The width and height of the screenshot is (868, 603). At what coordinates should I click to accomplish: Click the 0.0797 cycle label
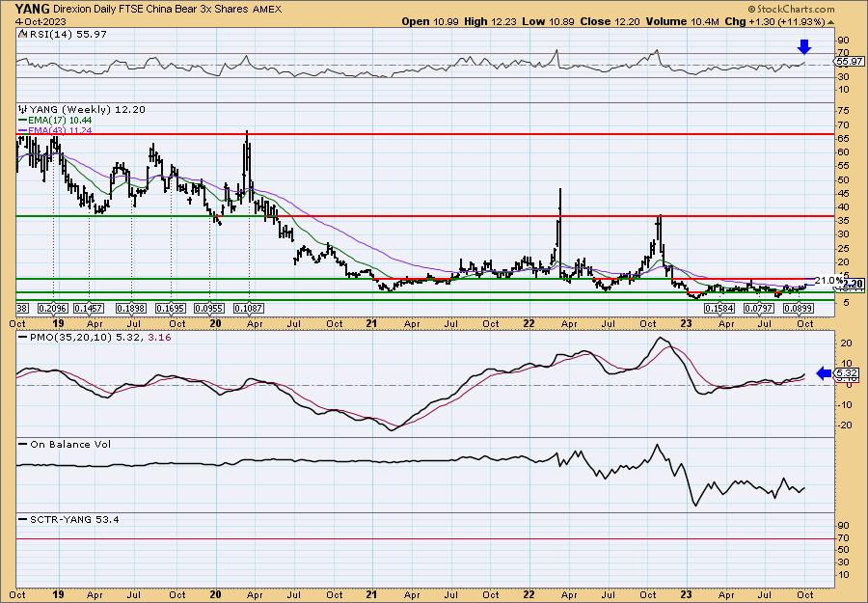pos(758,308)
